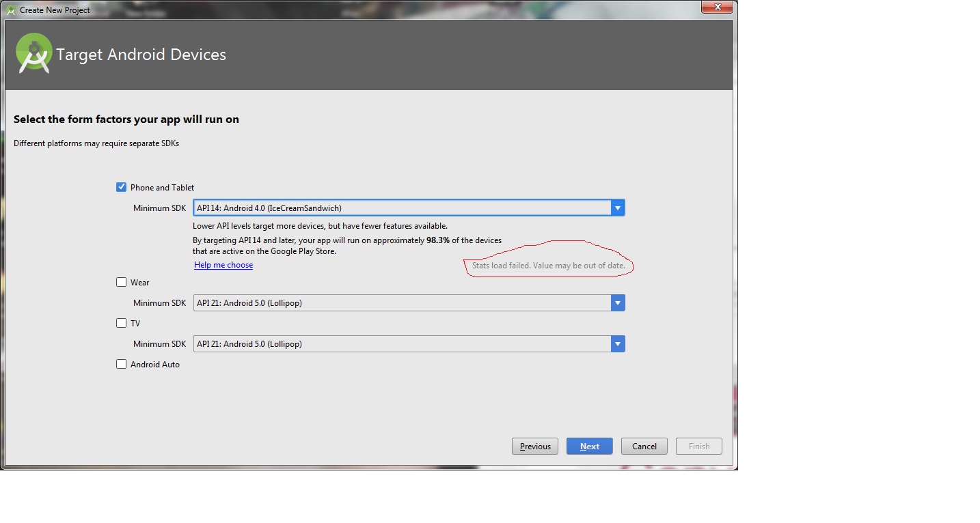Click the greyed-out Finish button

(698, 446)
